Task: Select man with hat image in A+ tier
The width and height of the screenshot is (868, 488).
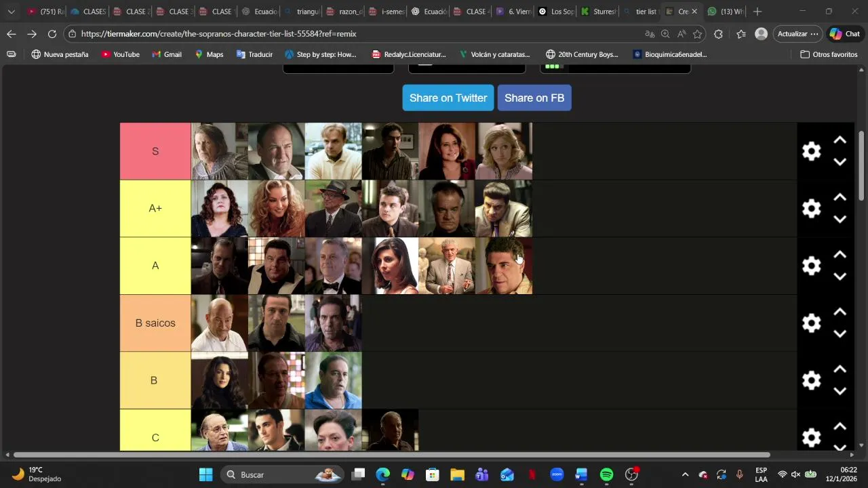Action: [x=333, y=208]
